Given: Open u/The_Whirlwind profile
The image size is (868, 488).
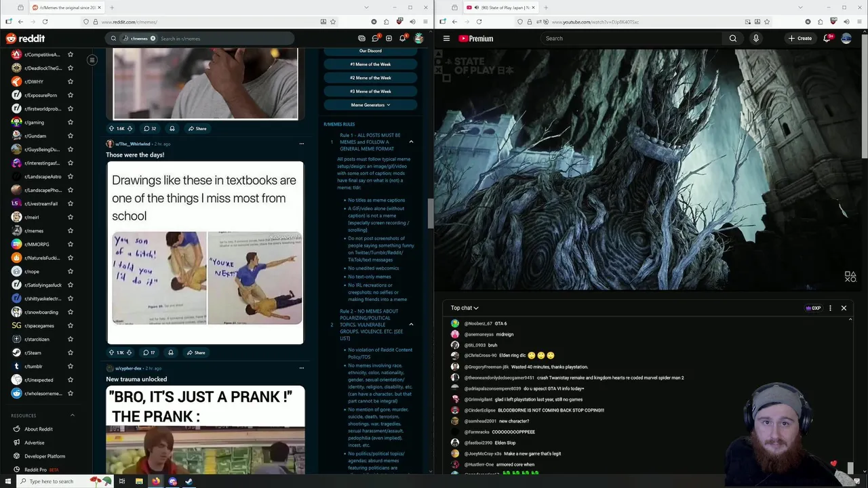Looking at the screenshot, I should (x=132, y=144).
